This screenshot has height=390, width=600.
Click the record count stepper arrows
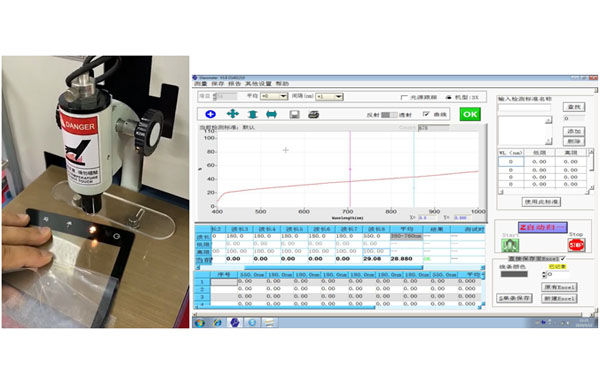pyautogui.click(x=544, y=274)
